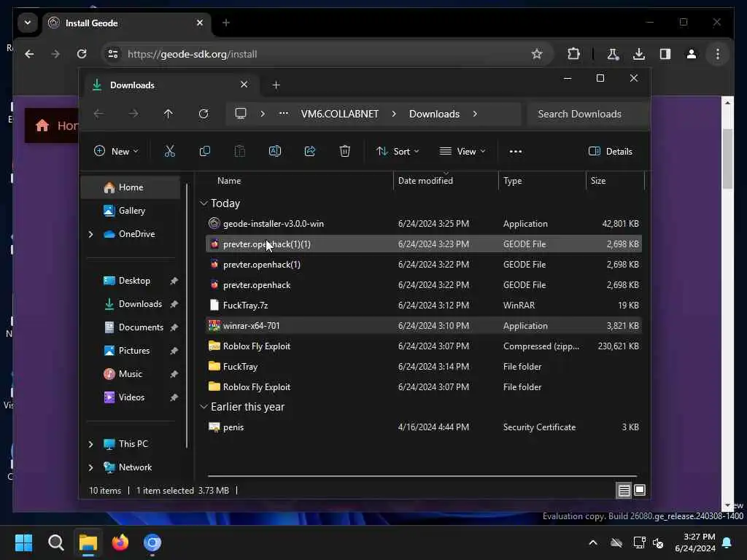Select the Install Geode Chrome tab

tap(128, 23)
